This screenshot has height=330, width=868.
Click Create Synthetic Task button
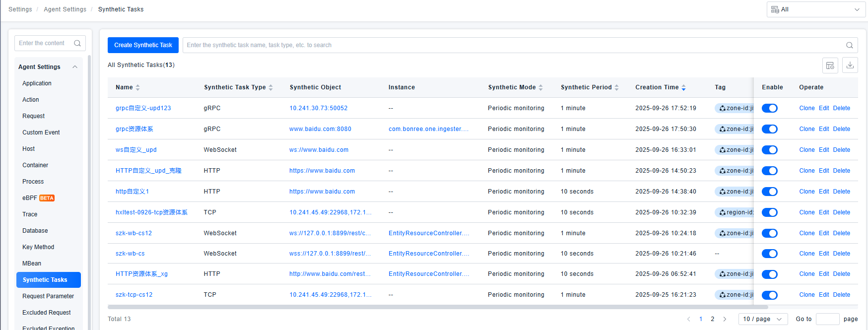[143, 45]
